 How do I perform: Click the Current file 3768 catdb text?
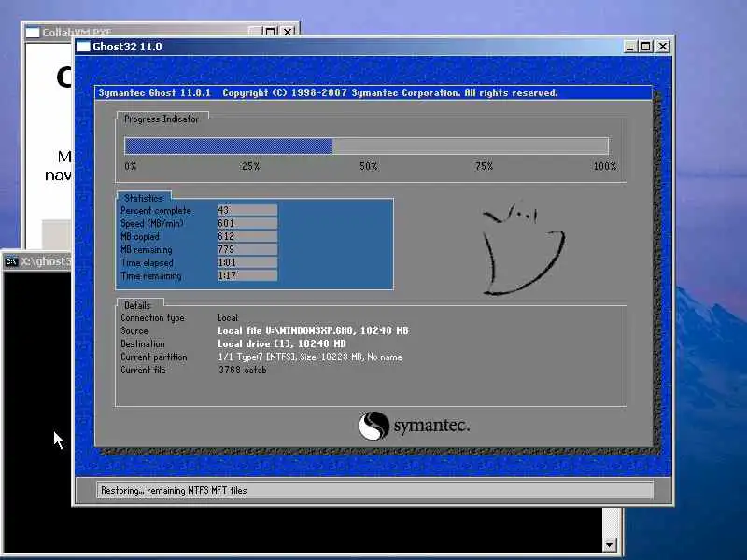pyautogui.click(x=243, y=370)
